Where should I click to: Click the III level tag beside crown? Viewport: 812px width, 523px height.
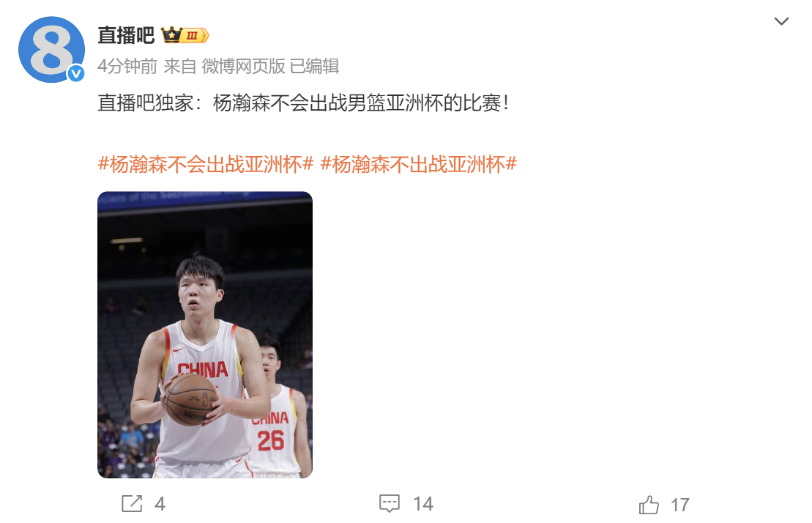coord(194,35)
